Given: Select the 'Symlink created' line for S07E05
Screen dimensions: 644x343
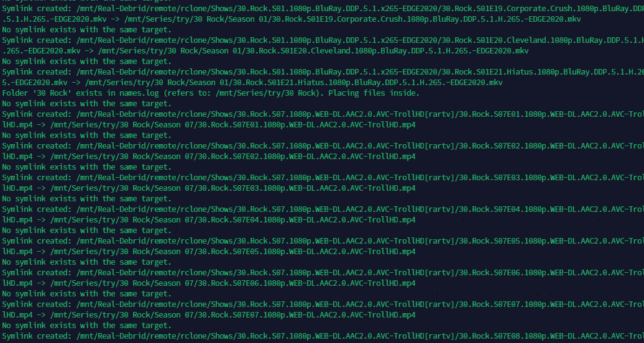Looking at the screenshot, I should [323, 240].
